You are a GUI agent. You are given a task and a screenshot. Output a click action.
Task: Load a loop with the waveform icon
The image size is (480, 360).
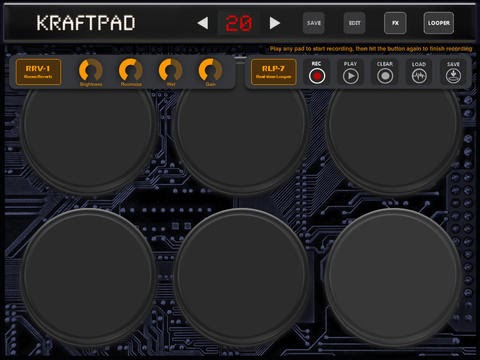click(x=419, y=76)
